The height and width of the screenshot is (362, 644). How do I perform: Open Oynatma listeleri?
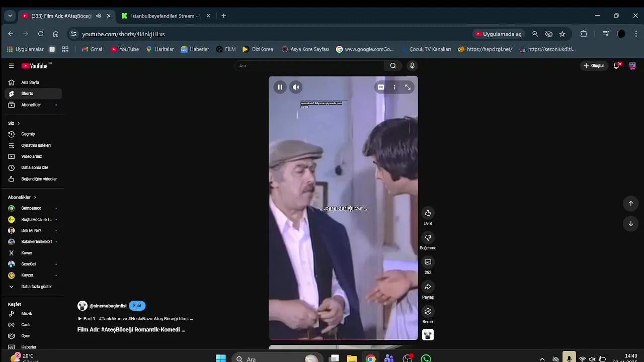point(33,145)
